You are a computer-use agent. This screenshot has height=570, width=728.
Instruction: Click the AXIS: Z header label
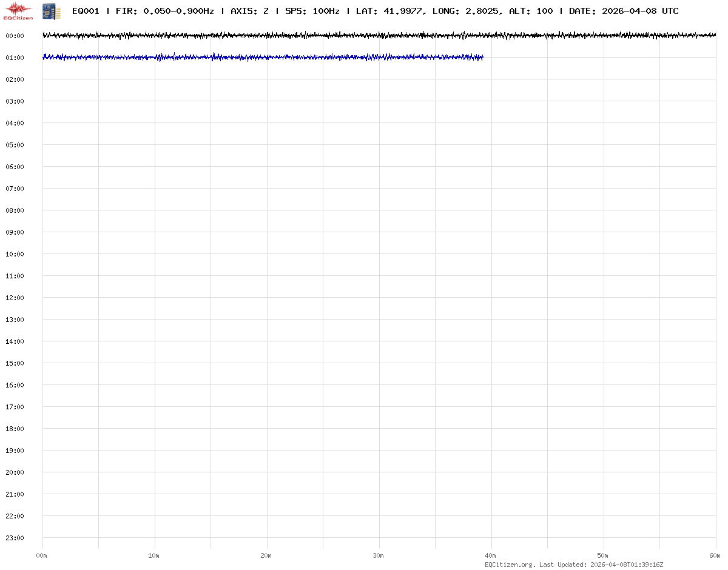[x=249, y=11]
